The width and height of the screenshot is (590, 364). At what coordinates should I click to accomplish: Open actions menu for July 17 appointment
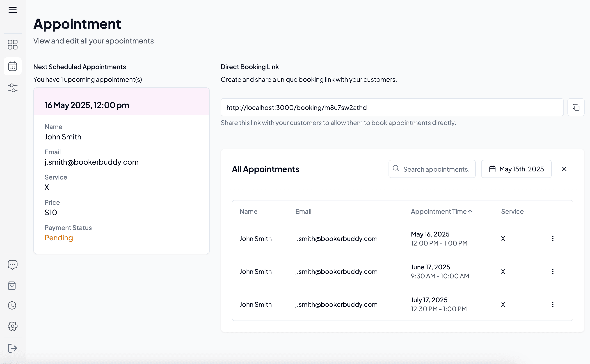tap(553, 304)
